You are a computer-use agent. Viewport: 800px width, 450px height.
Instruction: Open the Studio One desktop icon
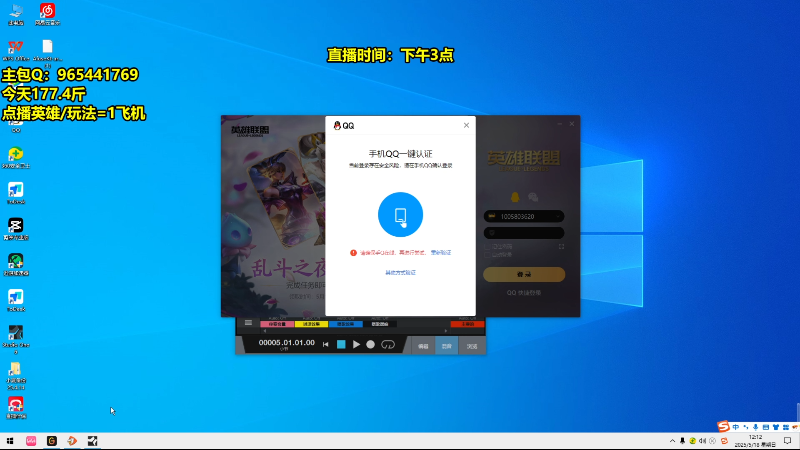[x=16, y=339]
